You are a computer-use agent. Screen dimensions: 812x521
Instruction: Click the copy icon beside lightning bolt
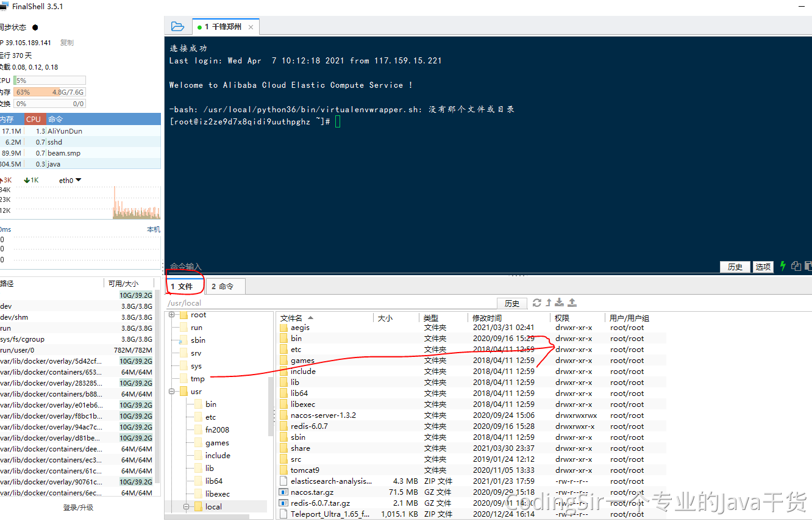(x=796, y=266)
